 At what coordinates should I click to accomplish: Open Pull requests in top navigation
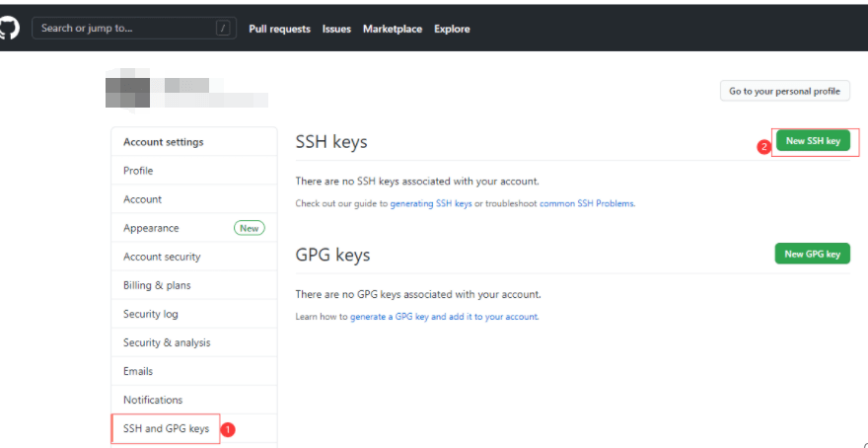pos(279,29)
